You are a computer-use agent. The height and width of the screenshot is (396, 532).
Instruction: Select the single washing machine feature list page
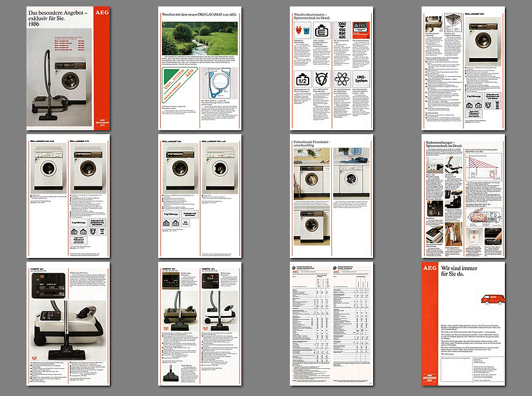(x=463, y=68)
